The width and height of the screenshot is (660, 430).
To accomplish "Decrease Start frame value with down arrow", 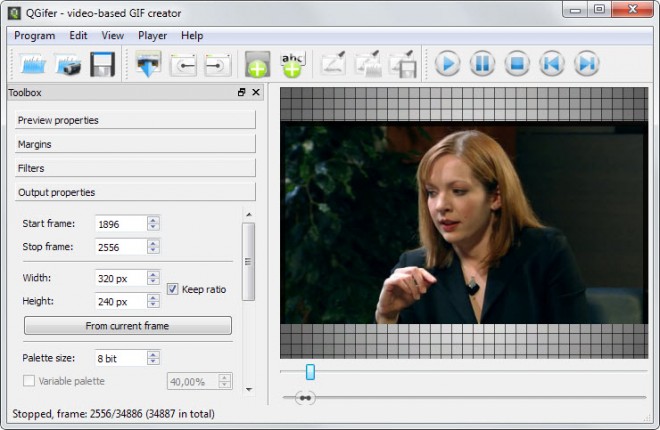I will click(153, 227).
